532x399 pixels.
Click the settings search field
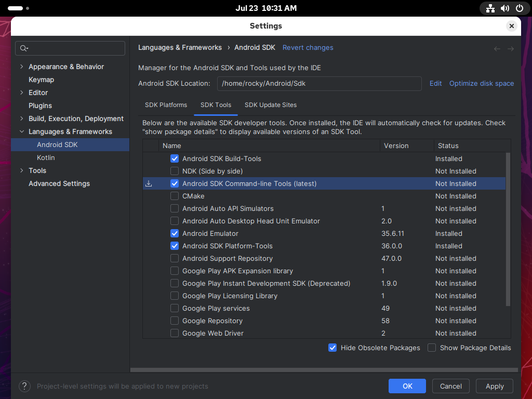pos(70,48)
